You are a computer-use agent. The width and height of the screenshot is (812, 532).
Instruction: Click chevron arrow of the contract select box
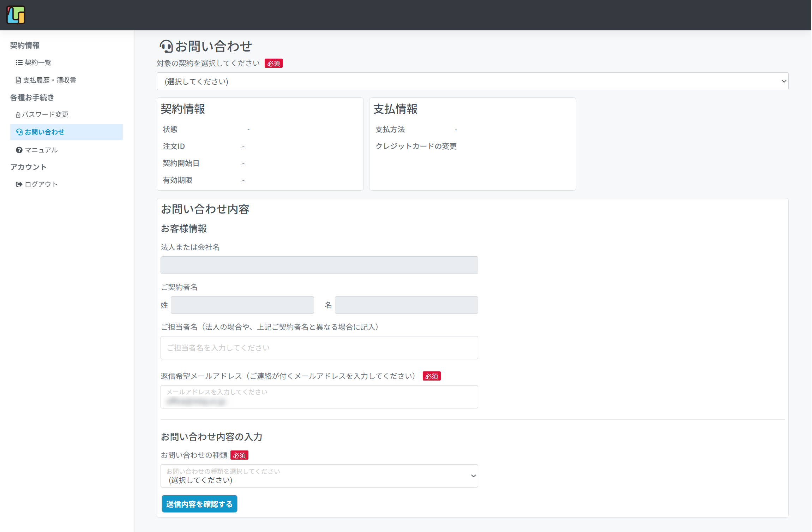click(x=784, y=81)
